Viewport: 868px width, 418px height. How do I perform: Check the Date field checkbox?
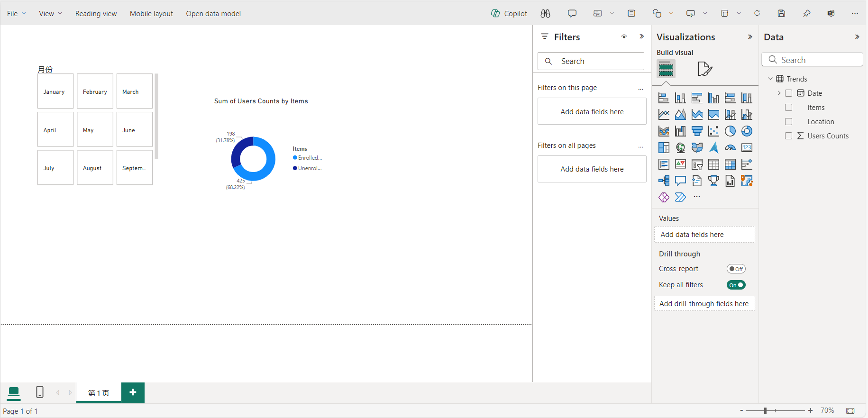pos(789,93)
